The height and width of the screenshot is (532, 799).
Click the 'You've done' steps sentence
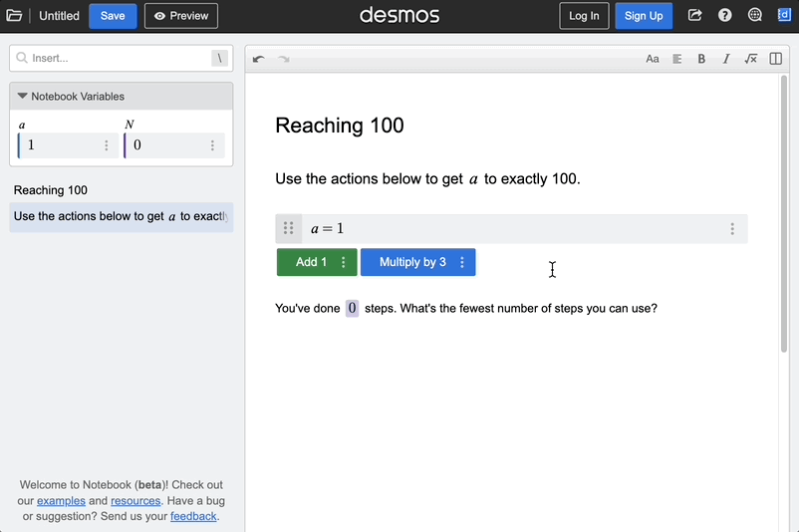[x=466, y=308]
